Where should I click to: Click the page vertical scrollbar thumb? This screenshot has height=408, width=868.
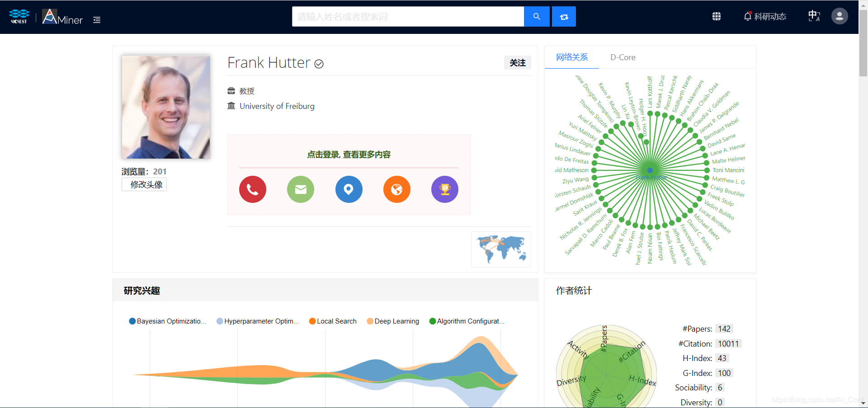pos(863,43)
